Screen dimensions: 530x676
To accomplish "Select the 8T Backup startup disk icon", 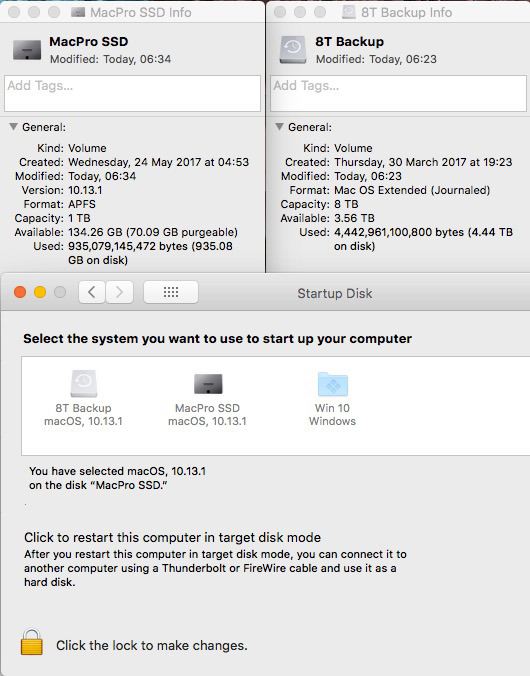I will pyautogui.click(x=84, y=383).
